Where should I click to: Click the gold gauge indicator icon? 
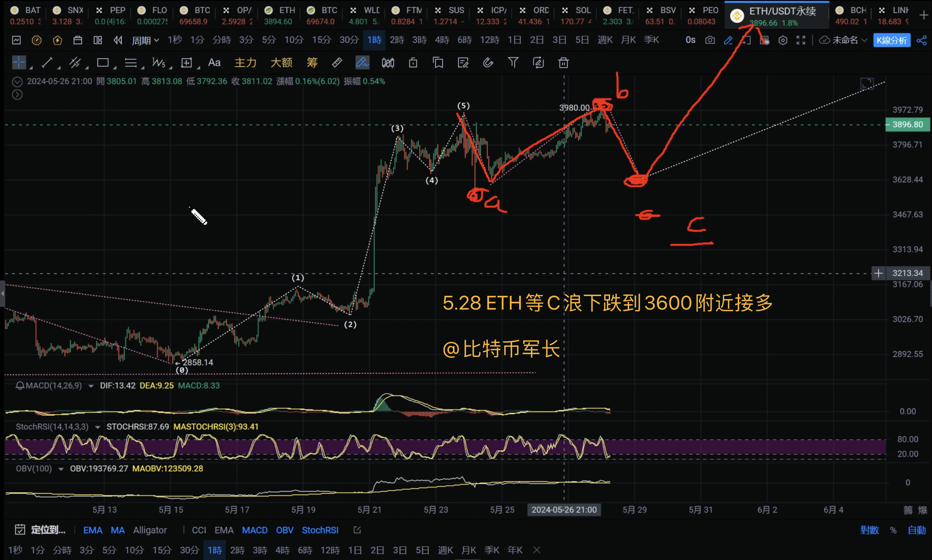point(36,40)
